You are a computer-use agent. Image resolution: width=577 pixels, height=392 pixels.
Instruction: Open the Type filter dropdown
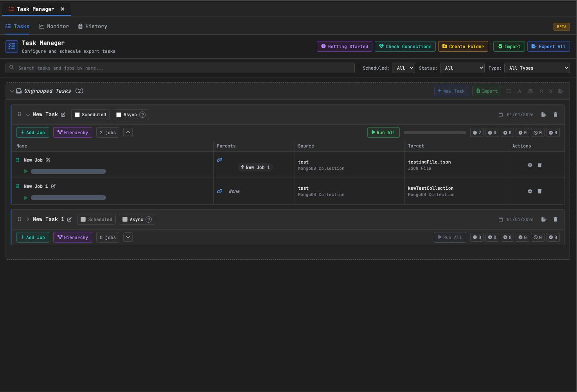click(x=537, y=68)
